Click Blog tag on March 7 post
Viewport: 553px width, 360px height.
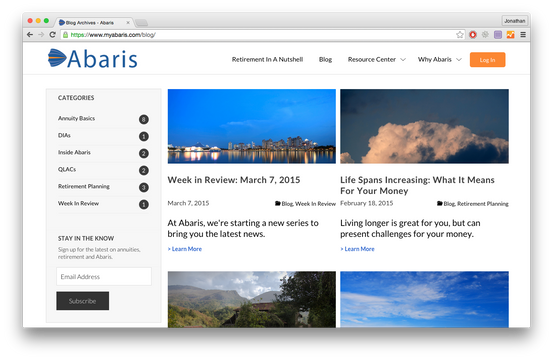click(x=287, y=204)
